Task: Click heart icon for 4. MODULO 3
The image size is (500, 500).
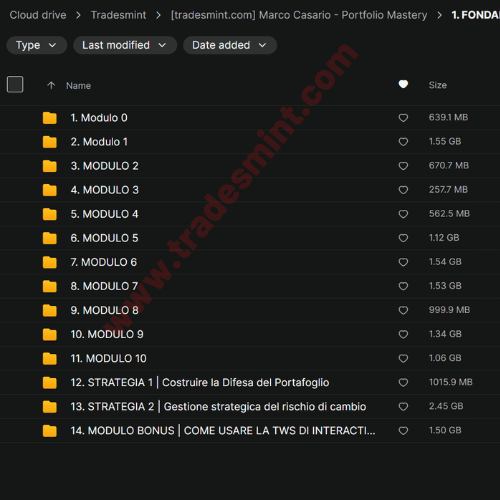Action: [x=403, y=190]
